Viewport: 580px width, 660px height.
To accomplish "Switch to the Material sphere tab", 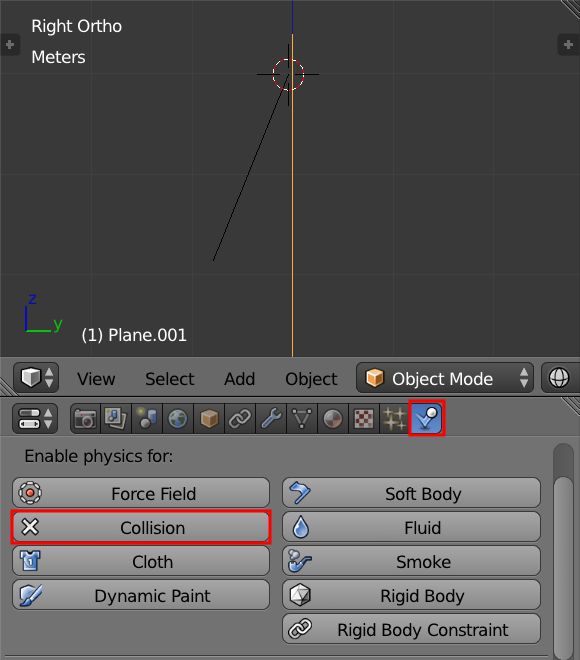I will [333, 419].
